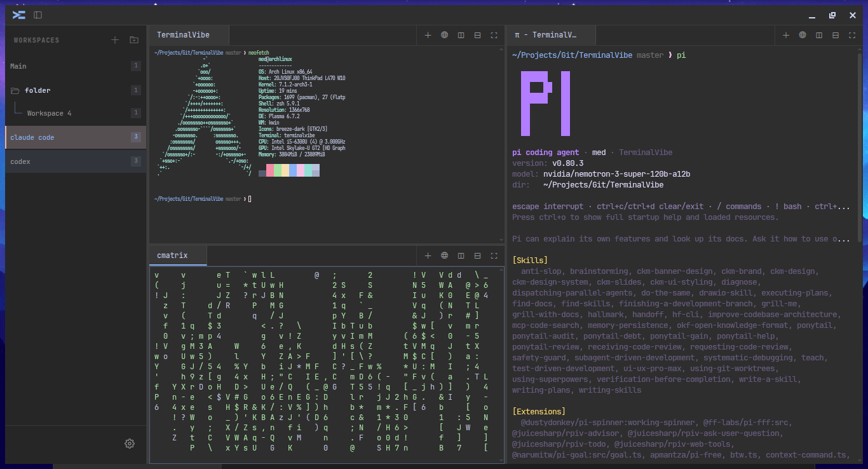Click the pi pane vertical scrollbar

click(860, 146)
